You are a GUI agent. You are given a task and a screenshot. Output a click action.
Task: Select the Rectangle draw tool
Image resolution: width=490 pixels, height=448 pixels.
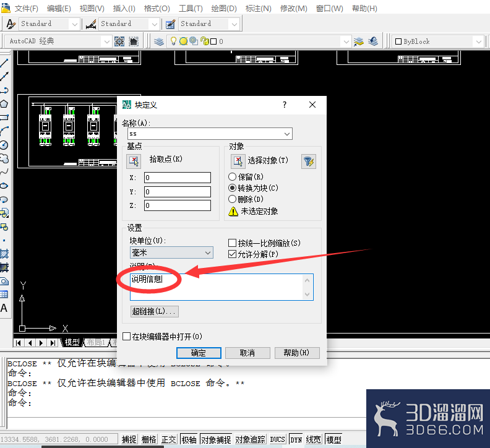pyautogui.click(x=4, y=118)
